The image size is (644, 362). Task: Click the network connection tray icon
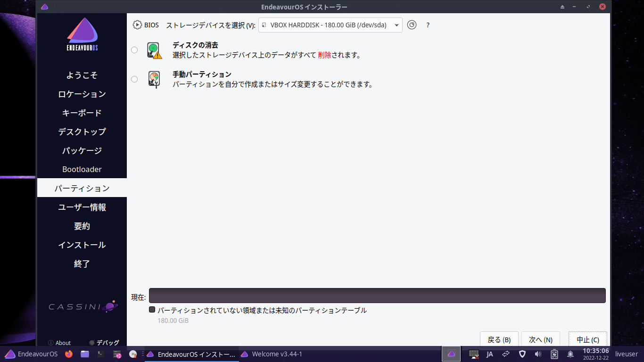[506, 354]
